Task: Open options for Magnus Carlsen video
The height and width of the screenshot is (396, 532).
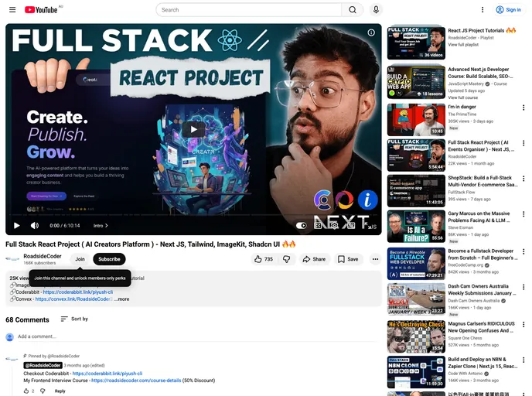Action: click(523, 324)
